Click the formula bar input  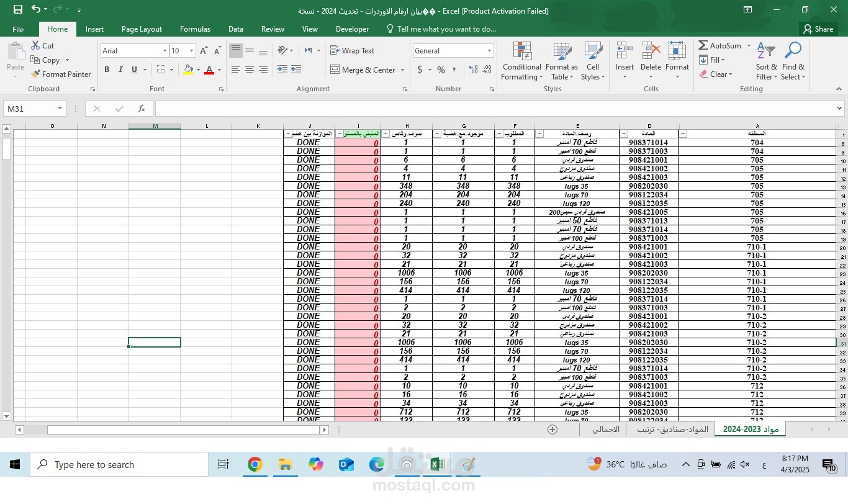[498, 109]
